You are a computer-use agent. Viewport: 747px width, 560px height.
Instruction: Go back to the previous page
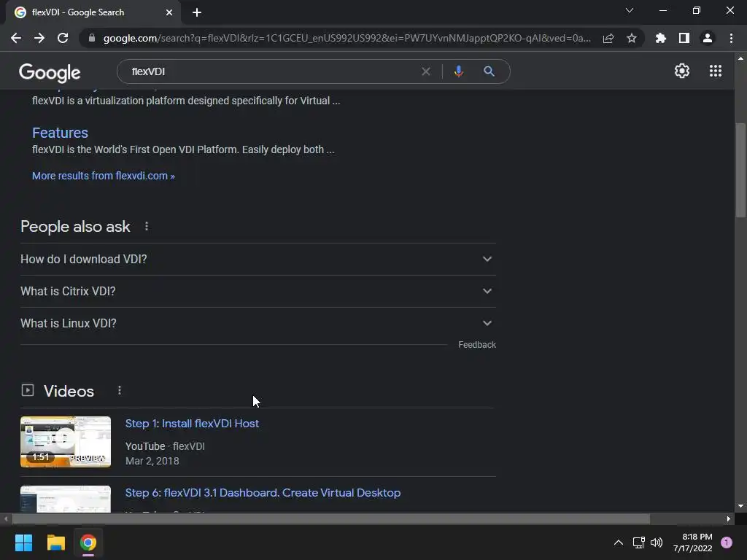(16, 38)
